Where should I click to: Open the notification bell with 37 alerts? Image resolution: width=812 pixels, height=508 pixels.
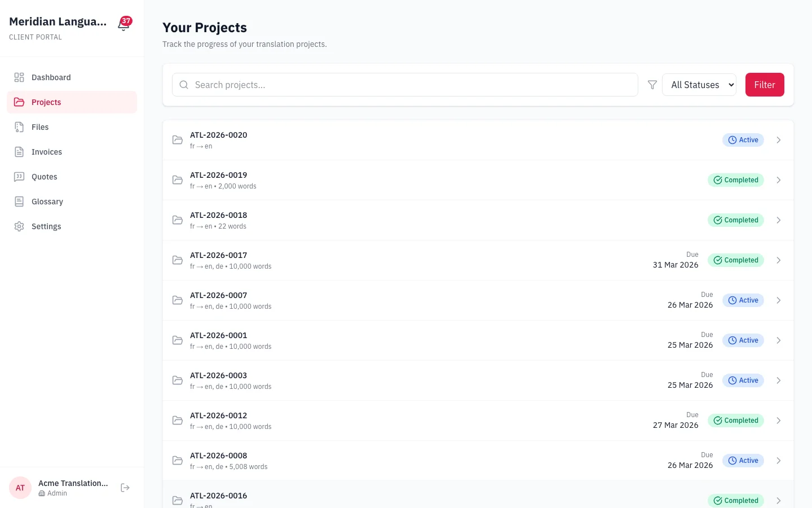tap(123, 24)
